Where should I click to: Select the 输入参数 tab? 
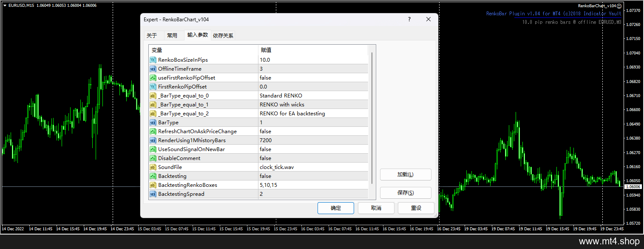[198, 35]
